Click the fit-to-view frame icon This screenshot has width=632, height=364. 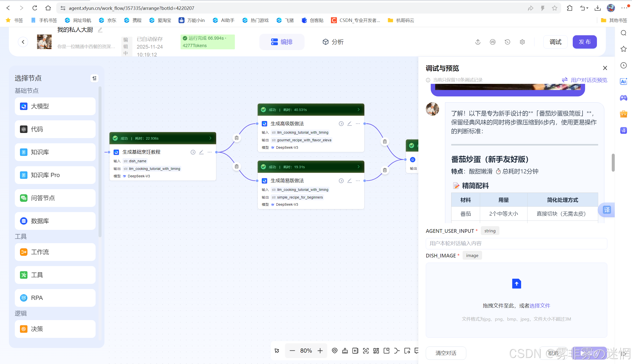click(x=366, y=351)
